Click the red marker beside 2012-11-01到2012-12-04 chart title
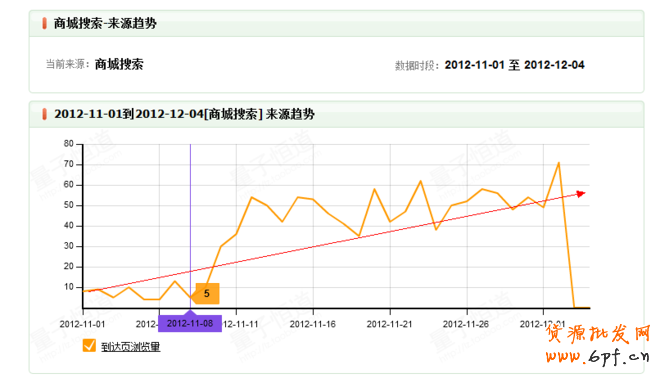Image resolution: width=660 pixels, height=378 pixels. [45, 114]
